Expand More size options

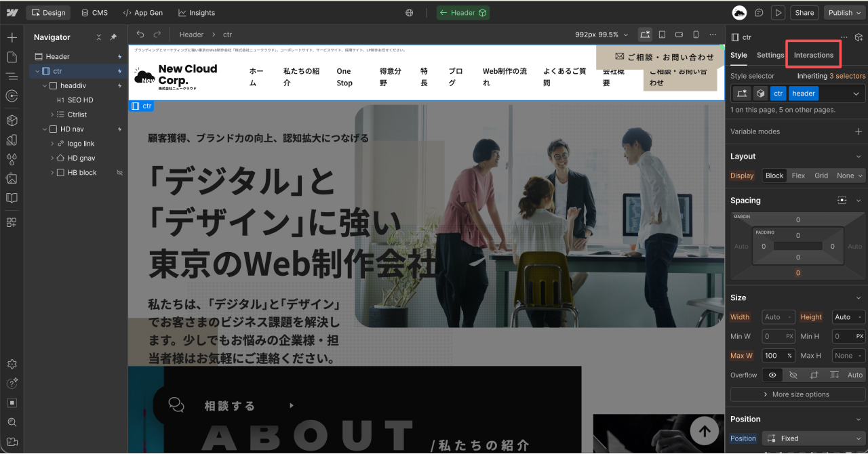pyautogui.click(x=797, y=394)
